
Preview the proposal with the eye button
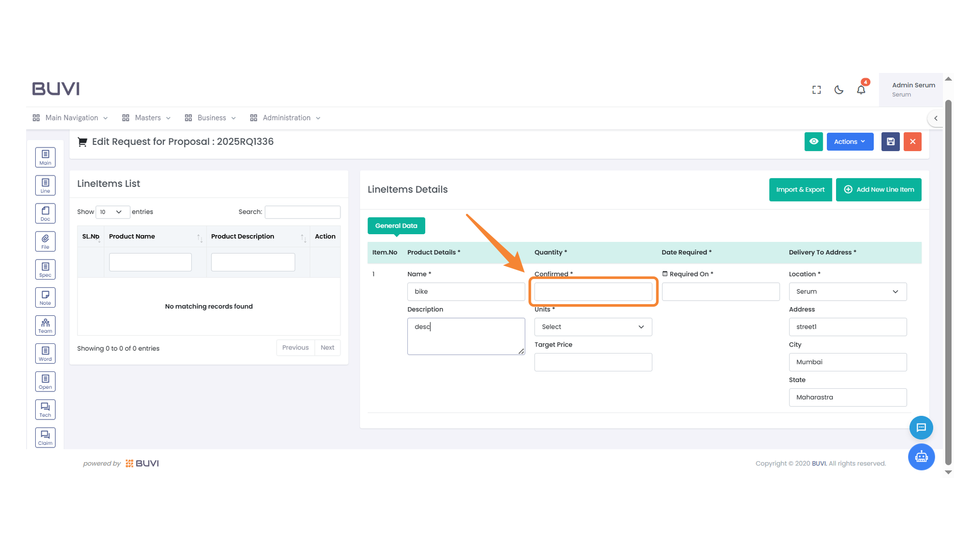point(814,141)
